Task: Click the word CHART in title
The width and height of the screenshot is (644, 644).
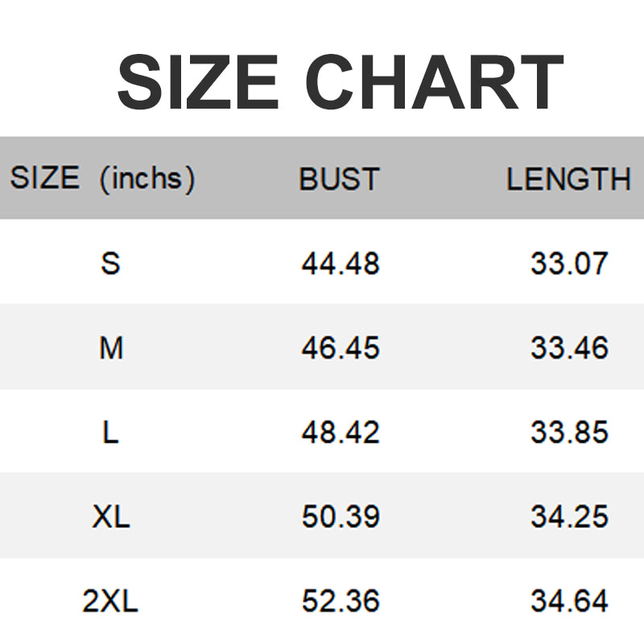Action: (434, 82)
